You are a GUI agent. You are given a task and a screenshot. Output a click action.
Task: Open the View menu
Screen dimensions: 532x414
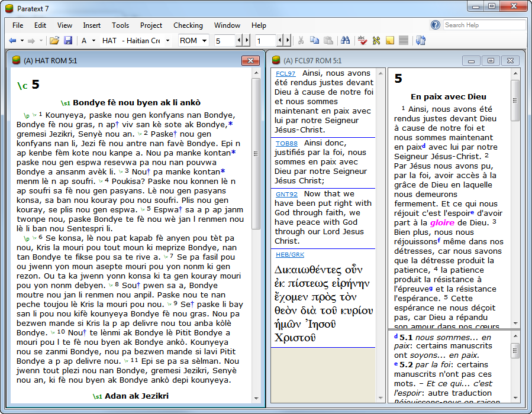pyautogui.click(x=65, y=25)
